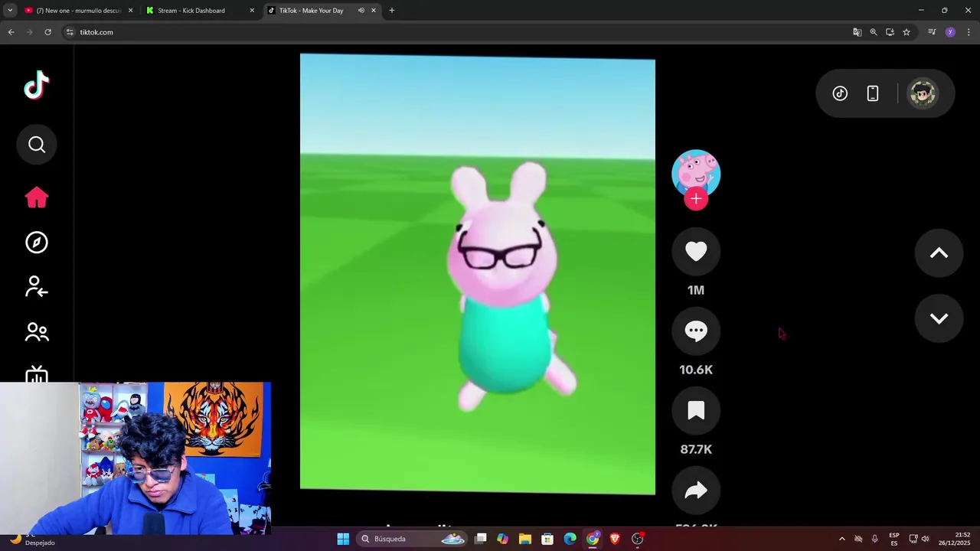This screenshot has height=551, width=980.
Task: Go to the TikTok Home feed
Action: pyautogui.click(x=37, y=197)
